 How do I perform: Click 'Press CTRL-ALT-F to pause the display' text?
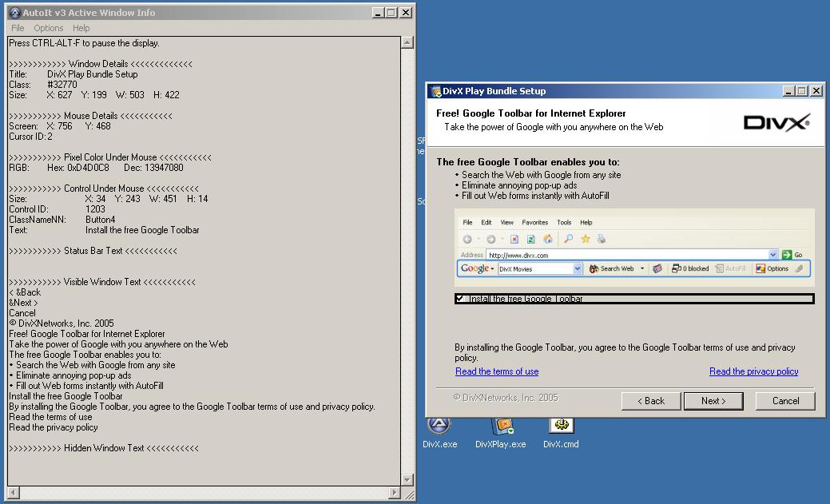84,43
